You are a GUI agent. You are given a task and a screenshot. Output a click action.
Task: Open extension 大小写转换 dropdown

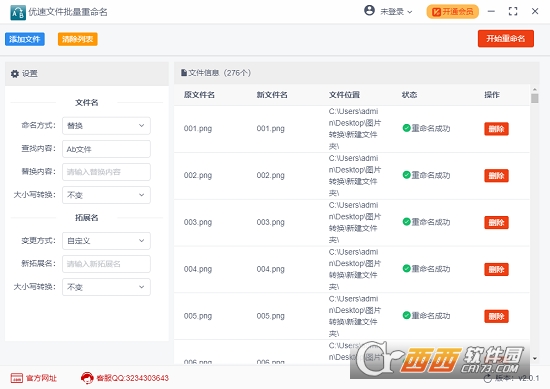(106, 287)
